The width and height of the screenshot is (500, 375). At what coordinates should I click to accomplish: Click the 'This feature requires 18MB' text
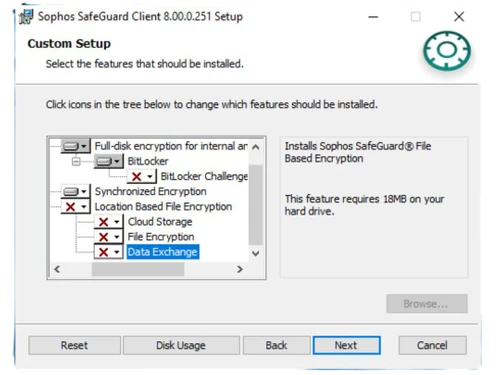point(364,205)
